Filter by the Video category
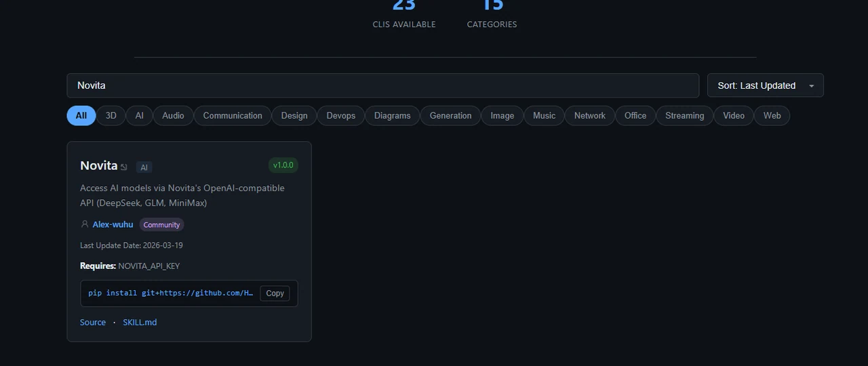Viewport: 868px width, 366px height. [734, 116]
